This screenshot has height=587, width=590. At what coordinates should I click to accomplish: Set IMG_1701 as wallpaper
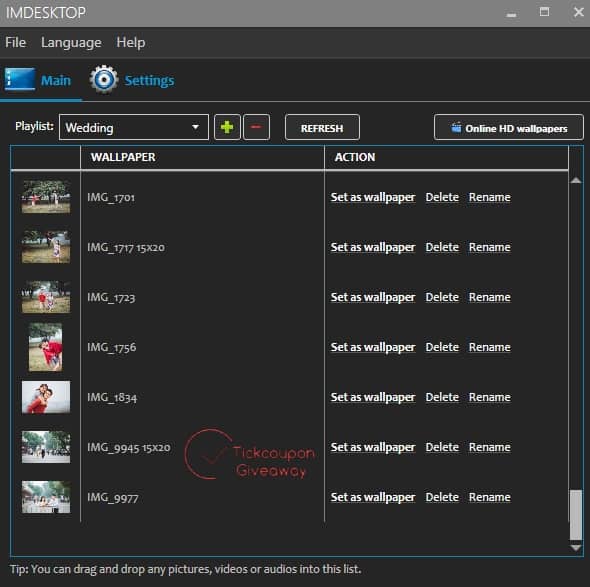pyautogui.click(x=373, y=198)
